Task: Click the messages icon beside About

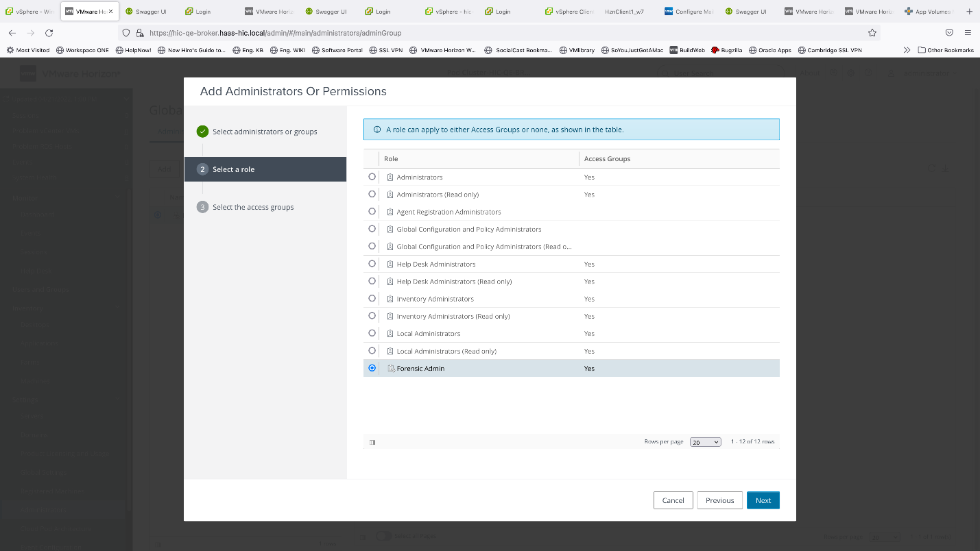Action: [834, 73]
